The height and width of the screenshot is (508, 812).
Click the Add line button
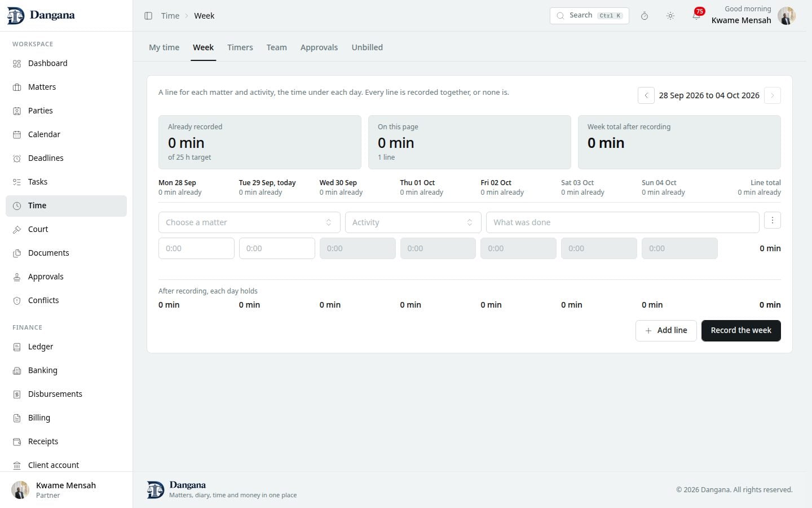pyautogui.click(x=666, y=331)
